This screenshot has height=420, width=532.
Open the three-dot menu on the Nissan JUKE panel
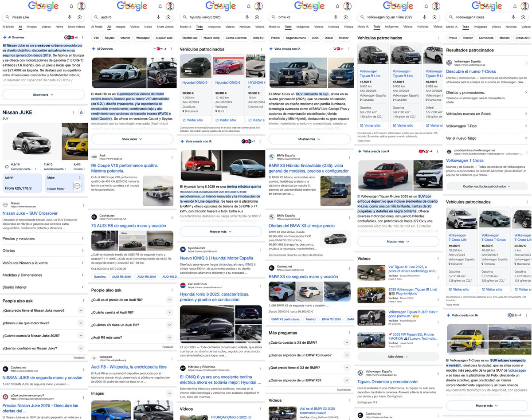[x=73, y=113]
